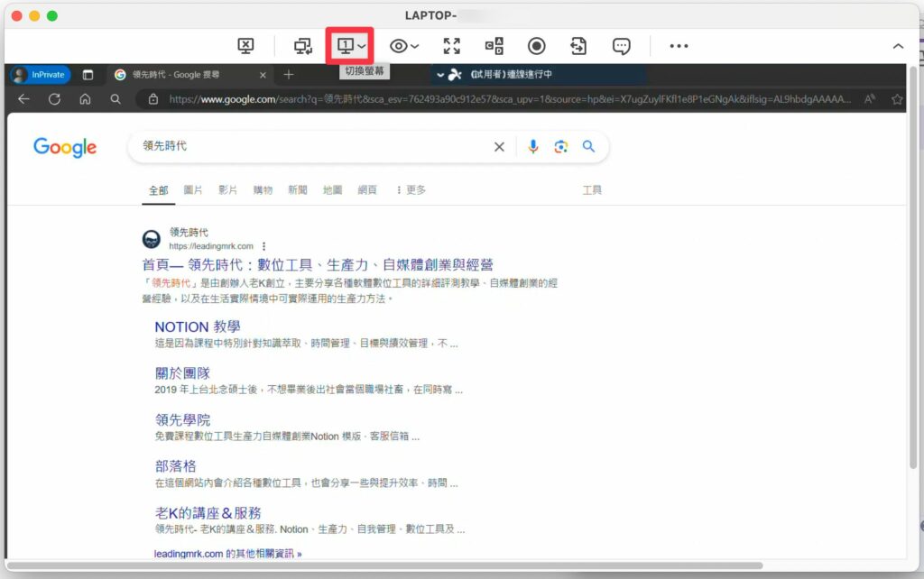Click the remote control layout icon
This screenshot has height=579, width=924.
point(494,46)
